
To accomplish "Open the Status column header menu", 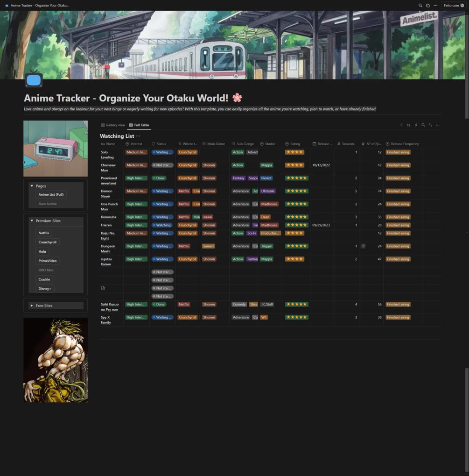I will [162, 144].
